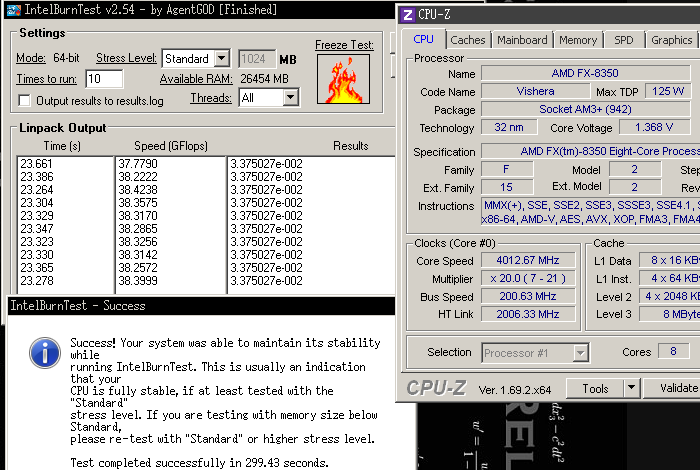Viewport: 700px width, 470px height.
Task: Click the Available RAM: label
Action: (196, 79)
